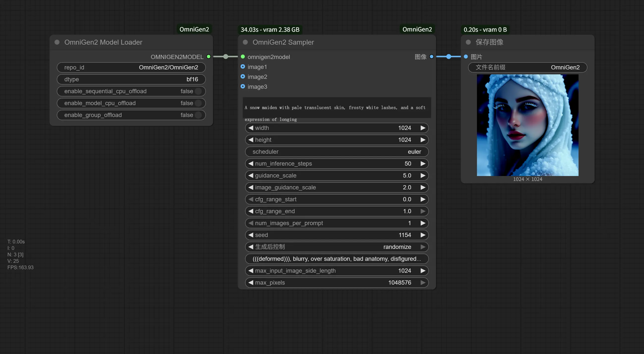Decrease num_inference_steps with left arrow
The height and width of the screenshot is (354, 644).
pyautogui.click(x=251, y=164)
